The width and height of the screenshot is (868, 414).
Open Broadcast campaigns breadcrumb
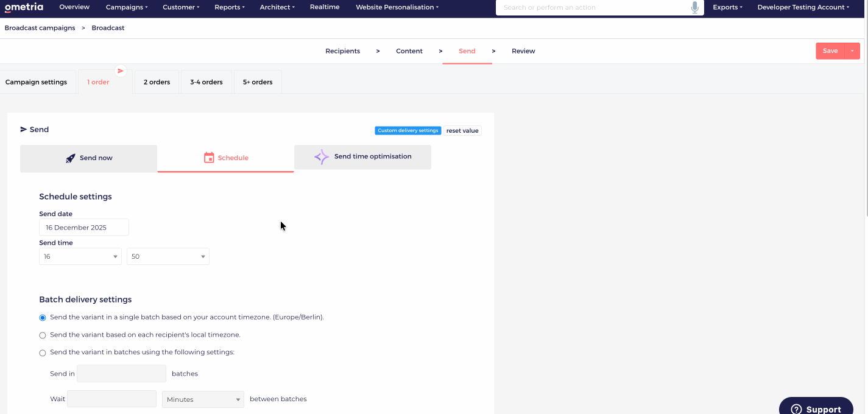click(x=40, y=28)
